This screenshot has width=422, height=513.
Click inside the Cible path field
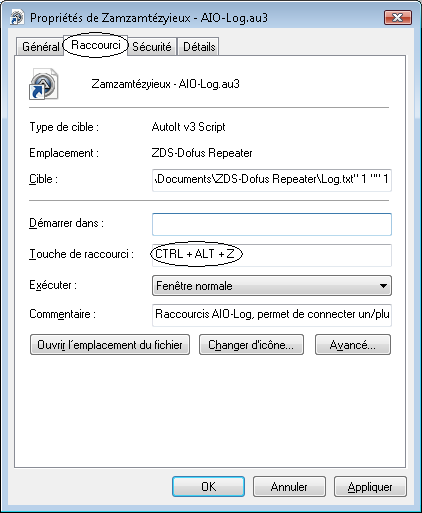coord(272,180)
